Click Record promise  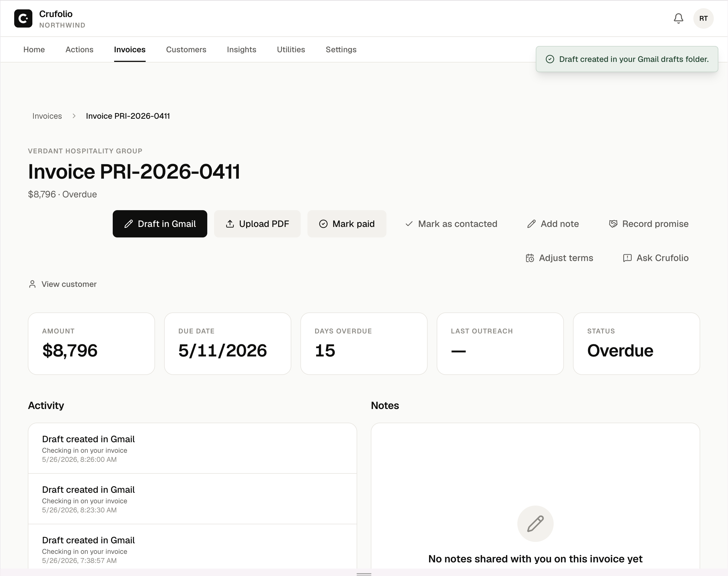[x=648, y=224]
